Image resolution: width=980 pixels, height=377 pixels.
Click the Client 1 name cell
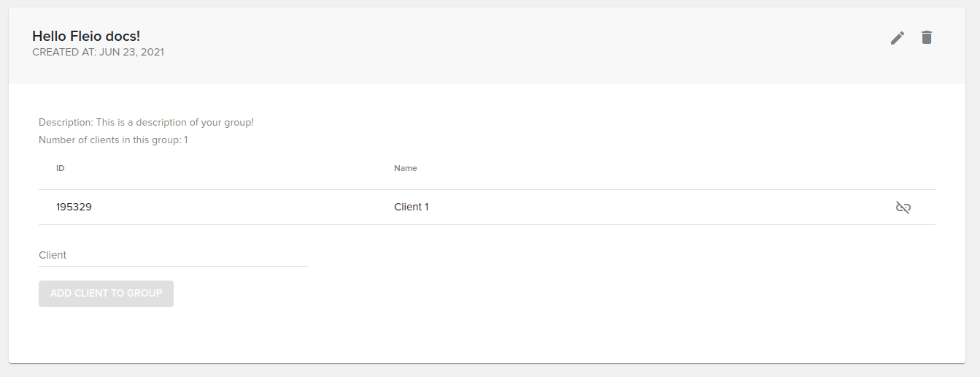pos(412,207)
